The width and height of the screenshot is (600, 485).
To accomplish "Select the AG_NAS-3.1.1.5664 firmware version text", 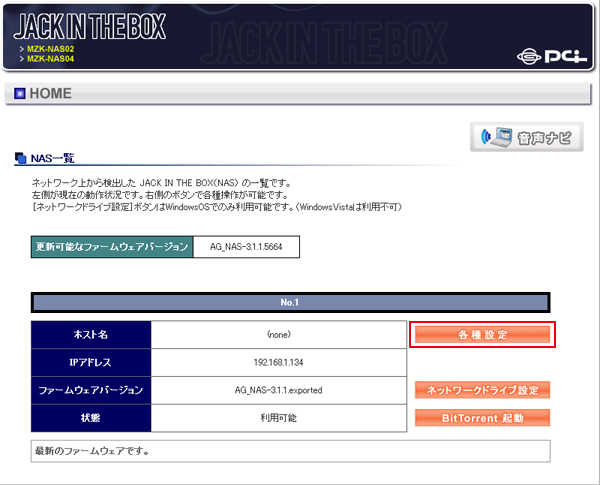I will [246, 247].
